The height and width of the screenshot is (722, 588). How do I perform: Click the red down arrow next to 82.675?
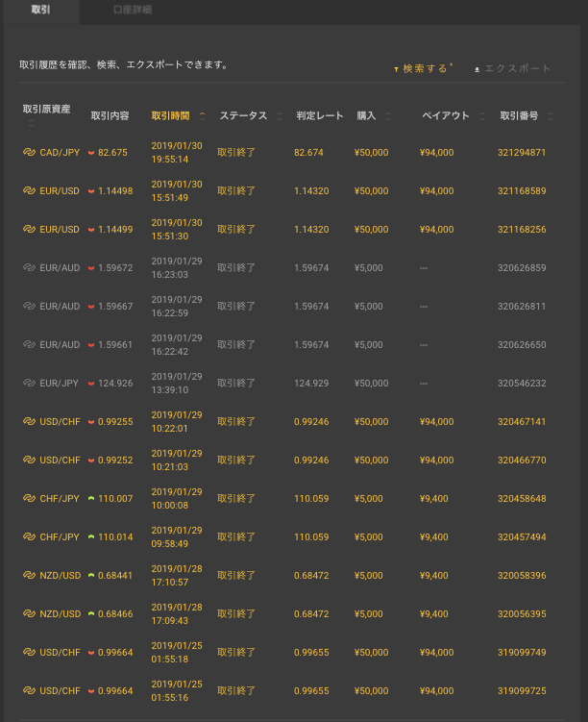pyautogui.click(x=91, y=152)
